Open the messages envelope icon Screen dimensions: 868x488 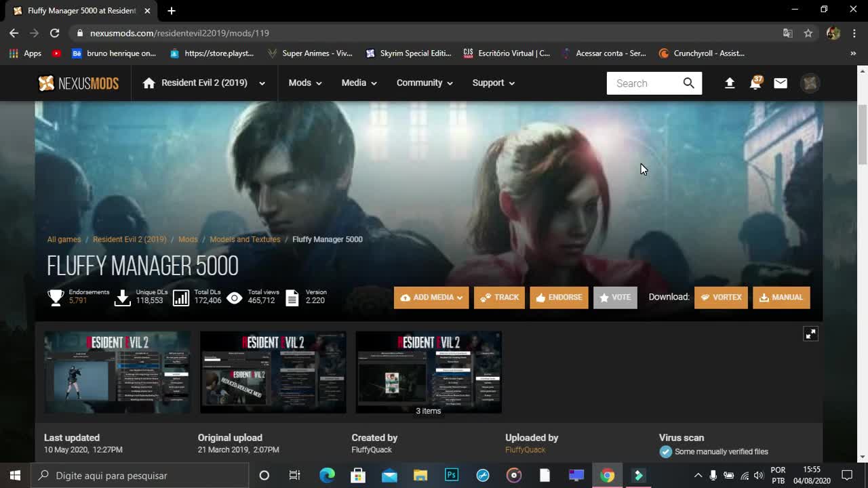coord(781,83)
